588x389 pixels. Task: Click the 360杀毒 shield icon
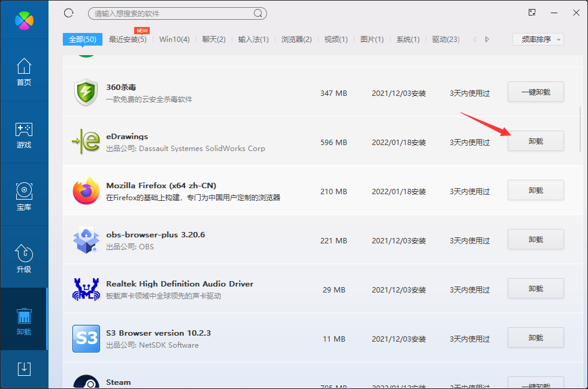coord(86,92)
